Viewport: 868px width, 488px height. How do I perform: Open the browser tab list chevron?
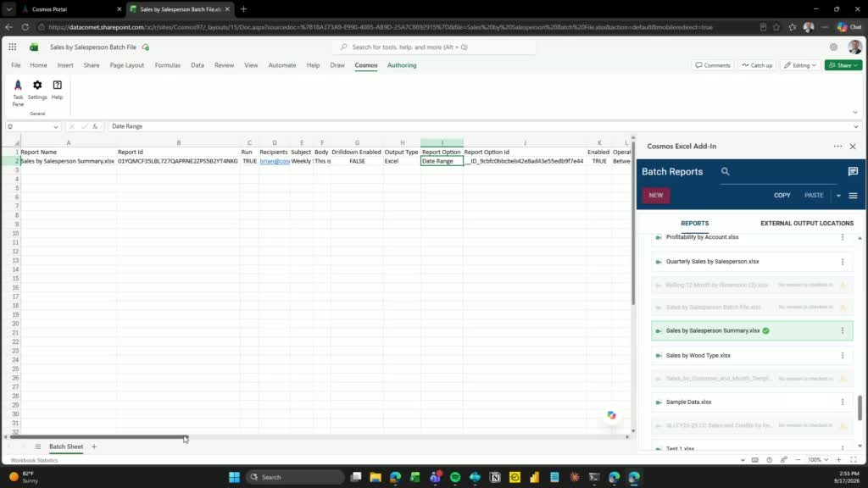8,8
